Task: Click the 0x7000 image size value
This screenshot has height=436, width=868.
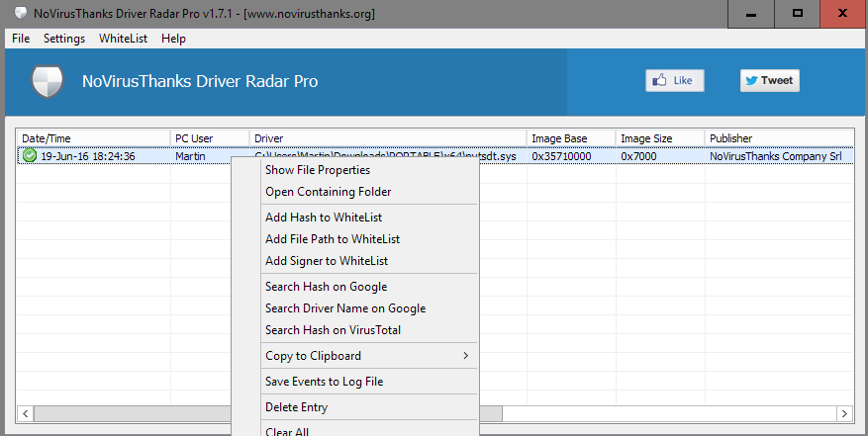Action: (x=638, y=156)
